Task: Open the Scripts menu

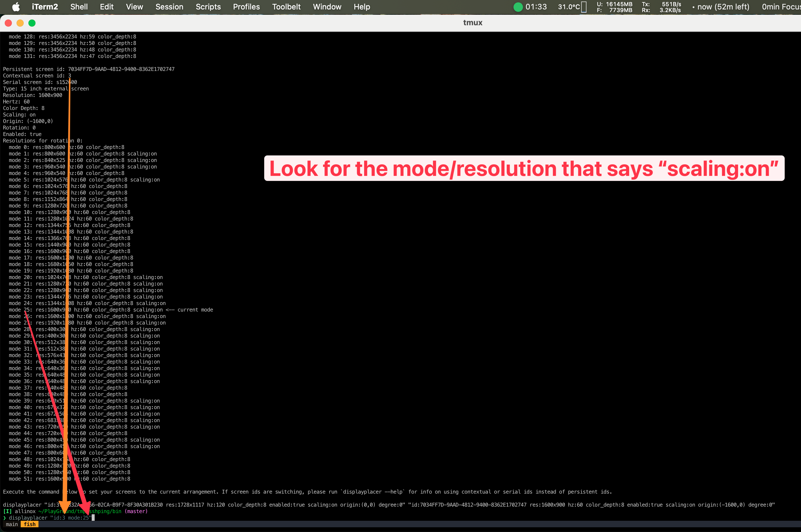Action: pyautogui.click(x=208, y=7)
